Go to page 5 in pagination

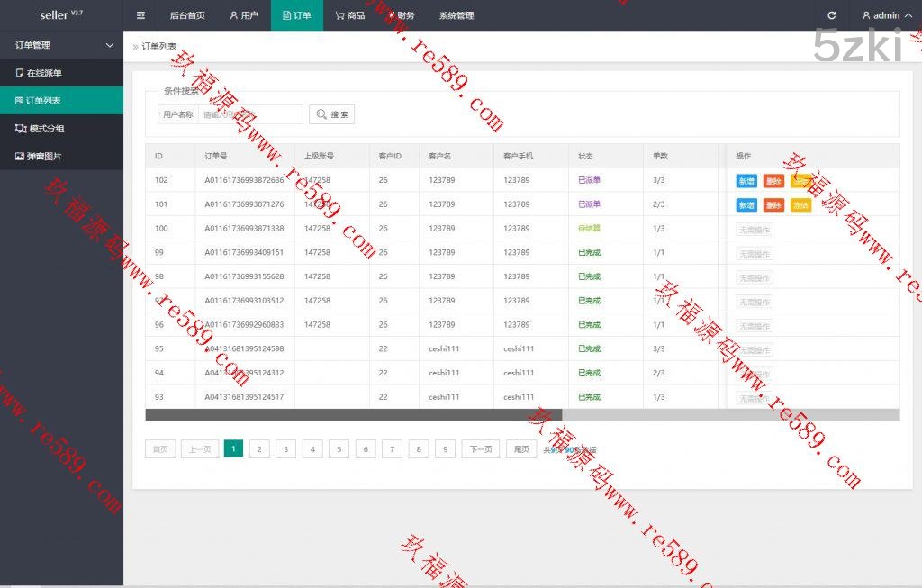(x=339, y=448)
